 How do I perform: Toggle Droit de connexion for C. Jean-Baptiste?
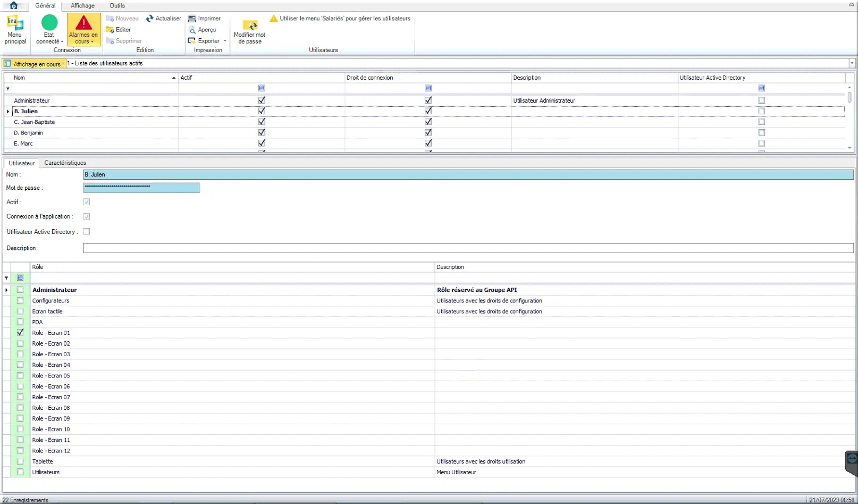click(428, 122)
